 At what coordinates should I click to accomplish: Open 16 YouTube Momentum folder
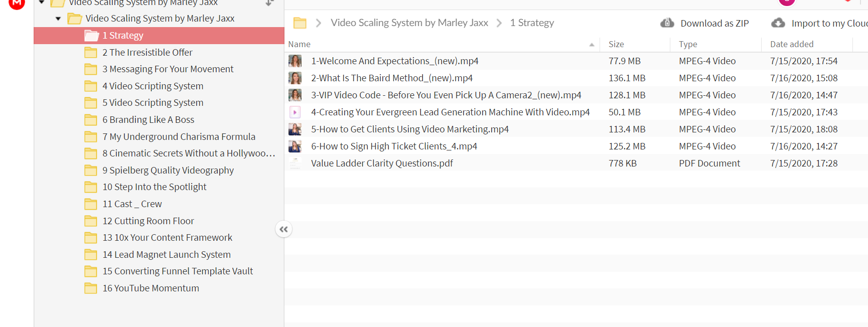tap(151, 288)
